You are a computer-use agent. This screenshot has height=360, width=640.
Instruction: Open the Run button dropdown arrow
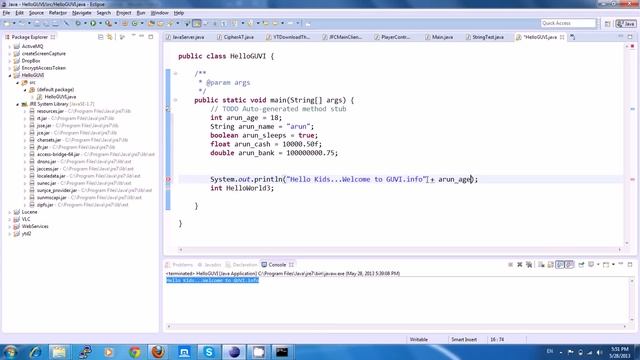[x=100, y=23]
